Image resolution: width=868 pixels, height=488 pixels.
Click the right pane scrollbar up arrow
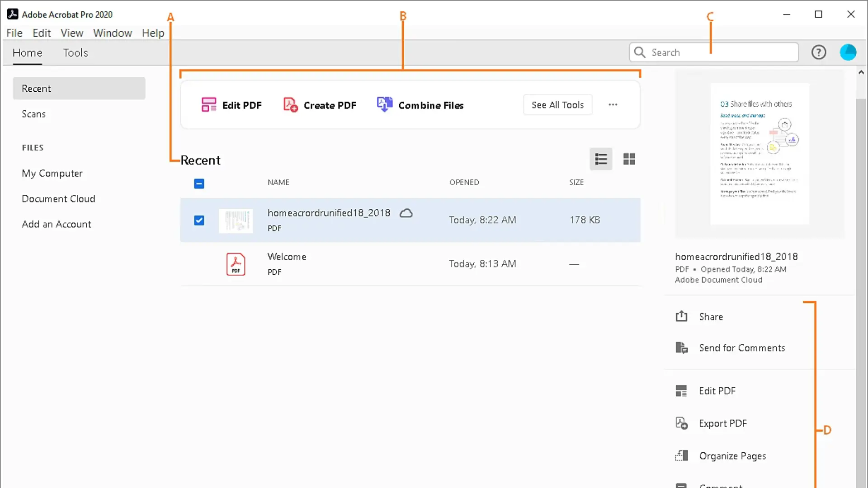(861, 72)
